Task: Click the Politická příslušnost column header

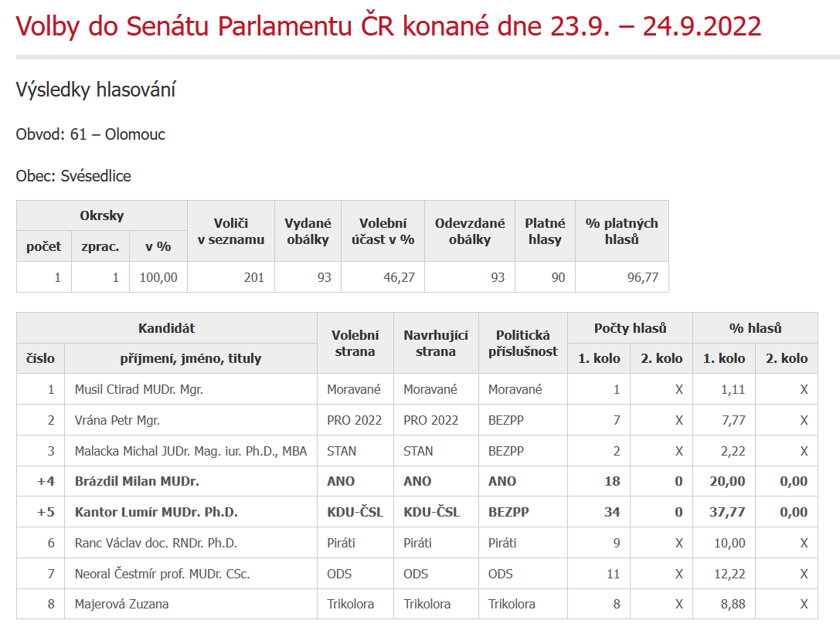Action: click(x=523, y=343)
